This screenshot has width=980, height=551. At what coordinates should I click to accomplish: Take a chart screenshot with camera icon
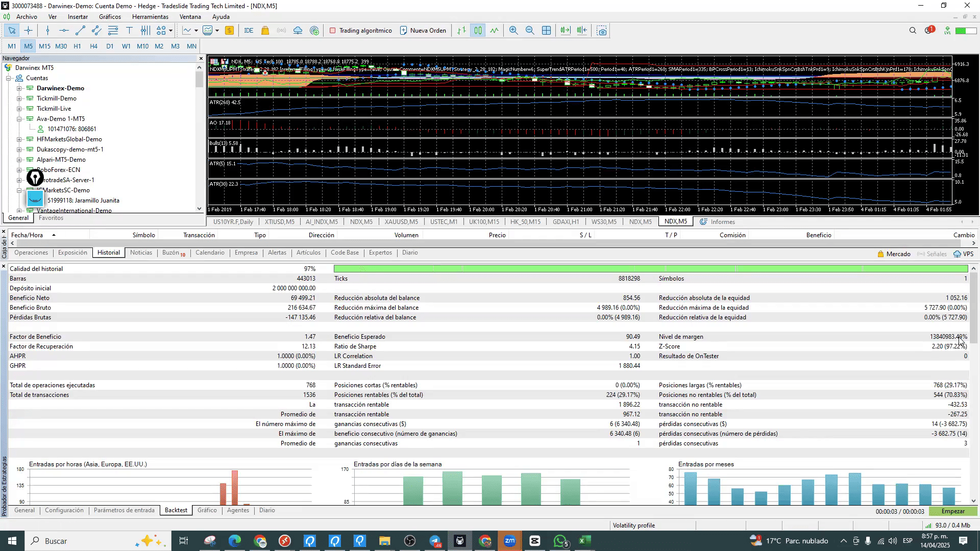point(602,31)
